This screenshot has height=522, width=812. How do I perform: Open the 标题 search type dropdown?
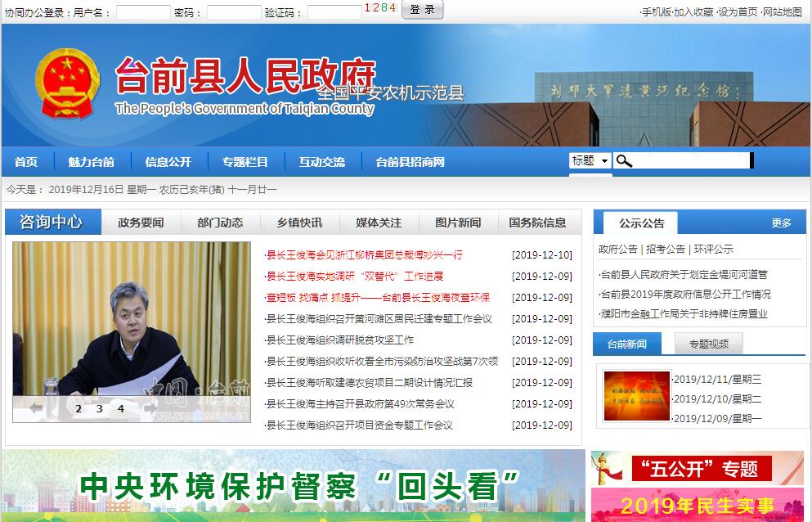590,161
